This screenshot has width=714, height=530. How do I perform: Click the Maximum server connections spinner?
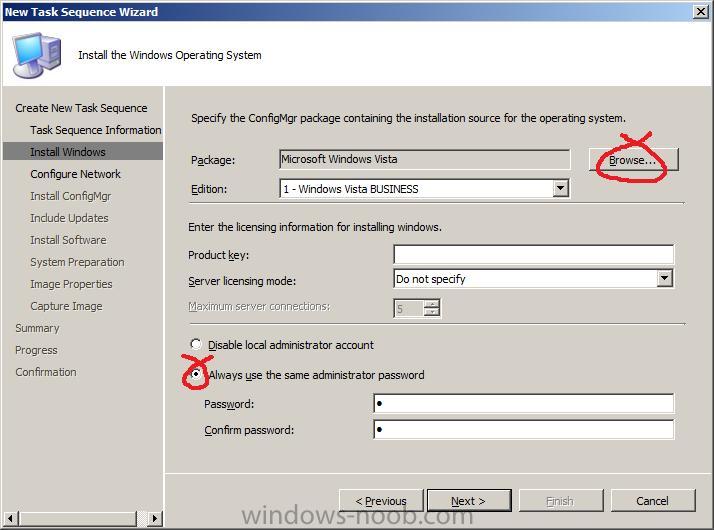(432, 308)
